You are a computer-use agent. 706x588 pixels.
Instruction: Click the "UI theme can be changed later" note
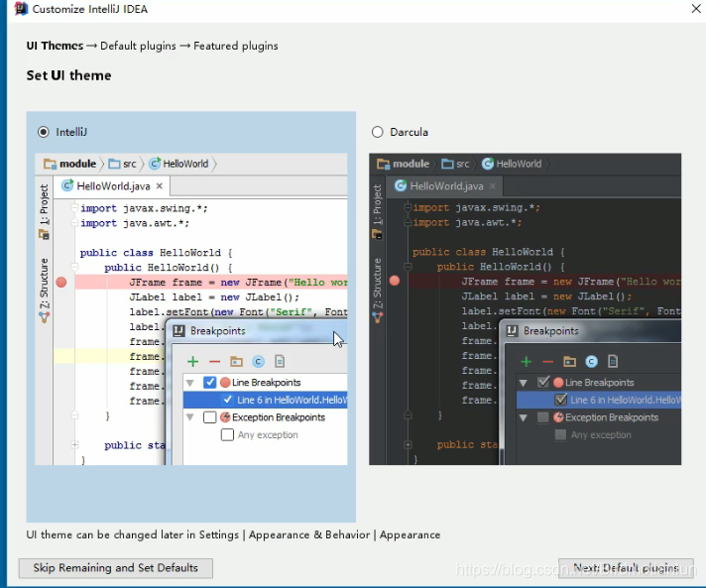point(233,534)
